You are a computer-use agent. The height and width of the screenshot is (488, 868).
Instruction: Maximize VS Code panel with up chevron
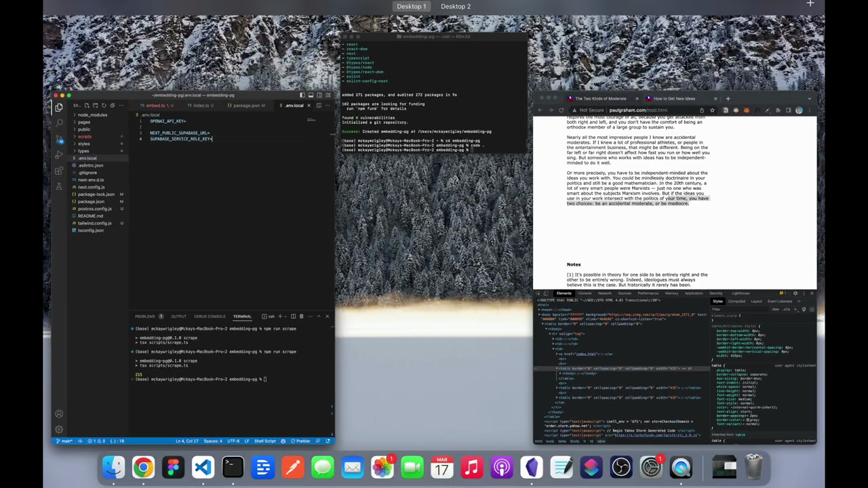[x=319, y=316]
